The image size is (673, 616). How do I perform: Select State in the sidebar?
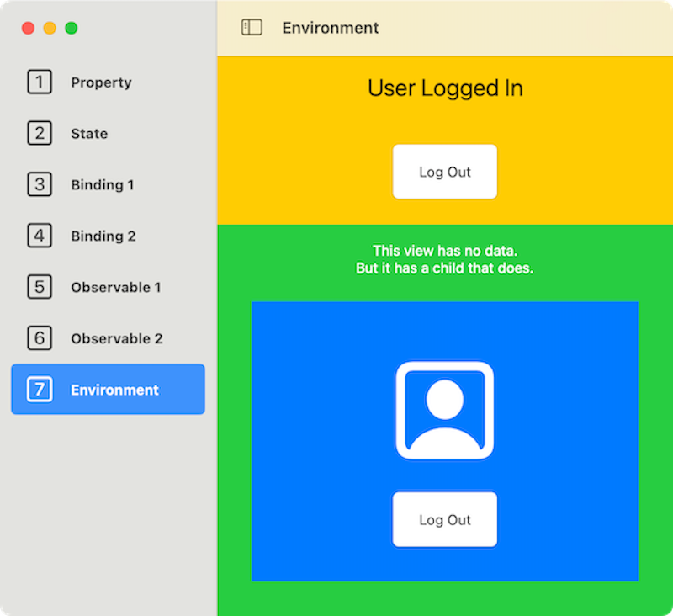point(89,134)
